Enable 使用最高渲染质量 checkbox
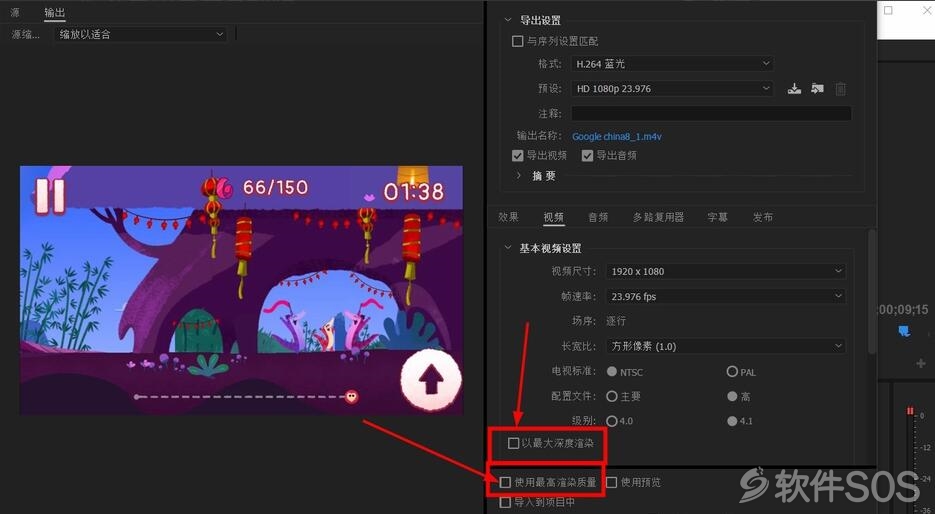 pyautogui.click(x=506, y=482)
